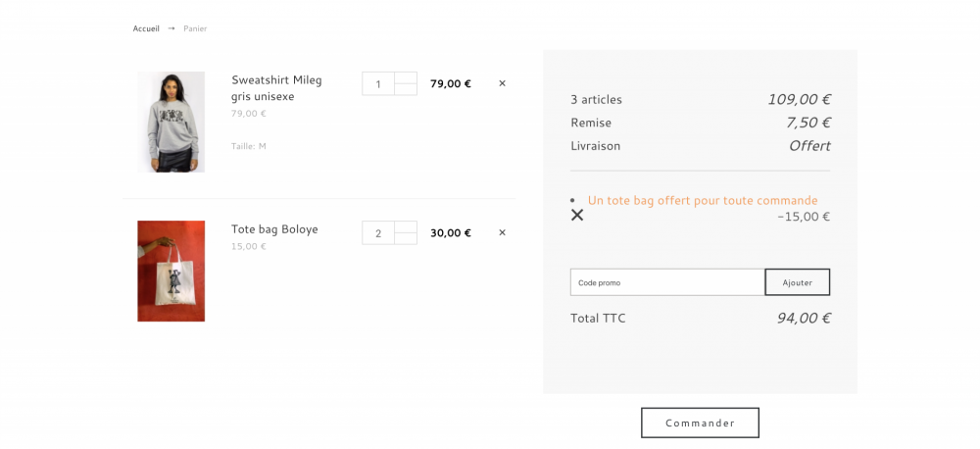Remove the Sweatshirt Mileg from the cart

[502, 83]
